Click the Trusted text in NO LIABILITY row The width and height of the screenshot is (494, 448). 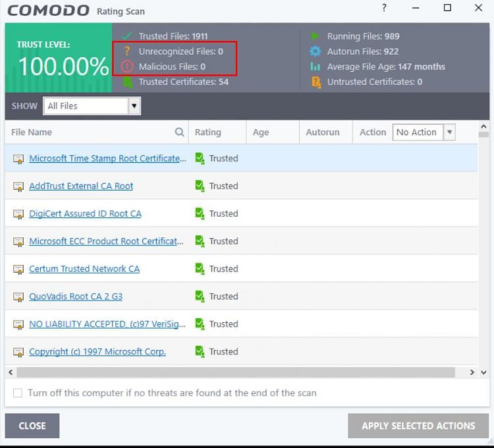pyautogui.click(x=224, y=324)
